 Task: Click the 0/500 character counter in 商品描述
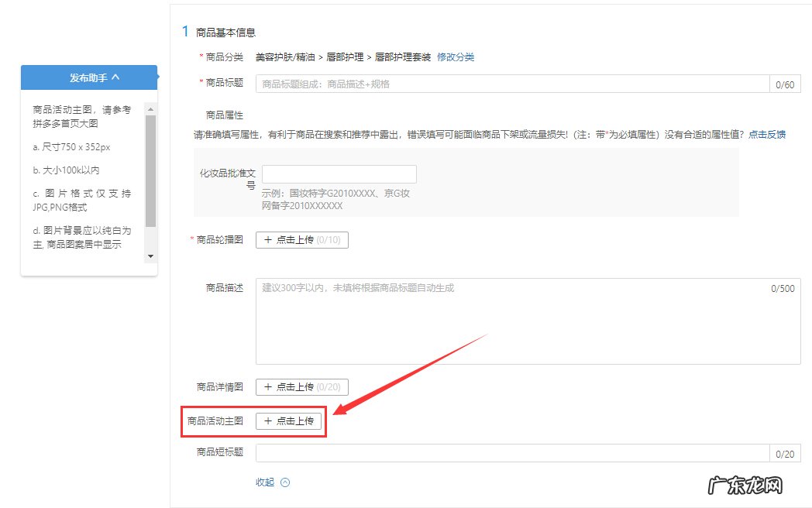[x=784, y=288]
